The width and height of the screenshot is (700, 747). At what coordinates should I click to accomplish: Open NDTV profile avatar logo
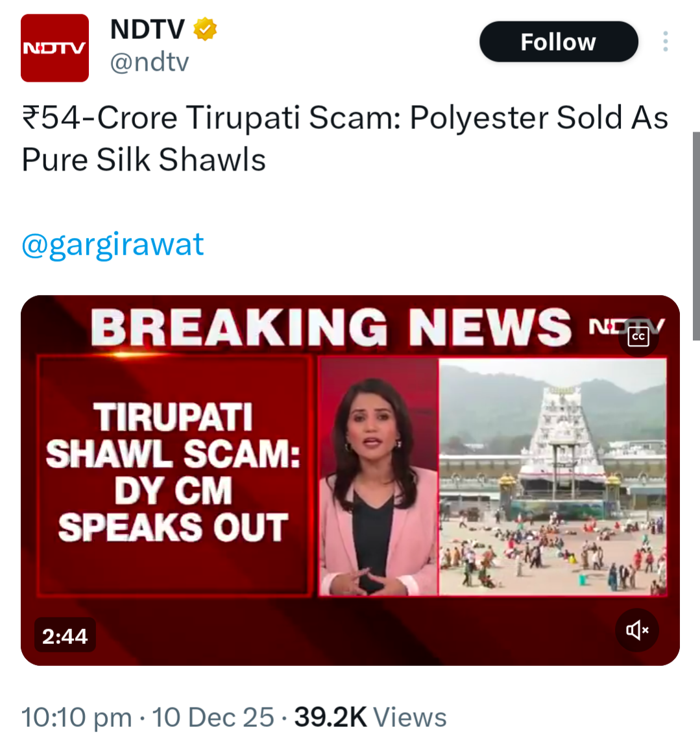pyautogui.click(x=54, y=48)
